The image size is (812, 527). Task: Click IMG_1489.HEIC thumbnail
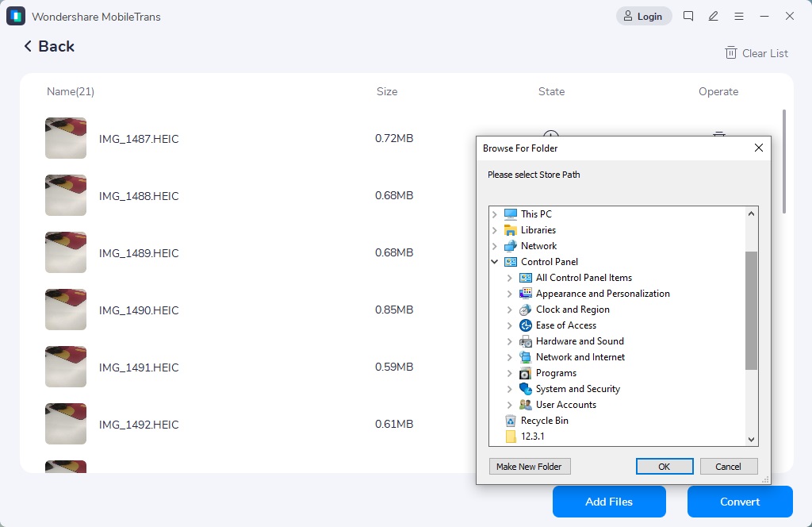click(x=66, y=252)
